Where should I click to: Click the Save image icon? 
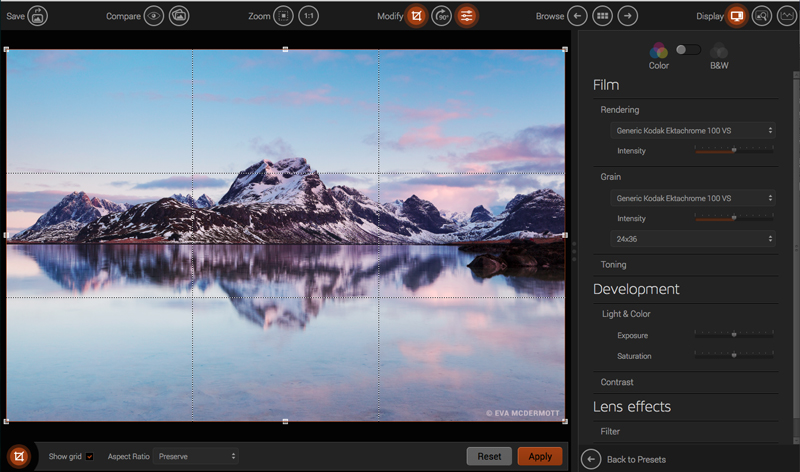pyautogui.click(x=38, y=16)
